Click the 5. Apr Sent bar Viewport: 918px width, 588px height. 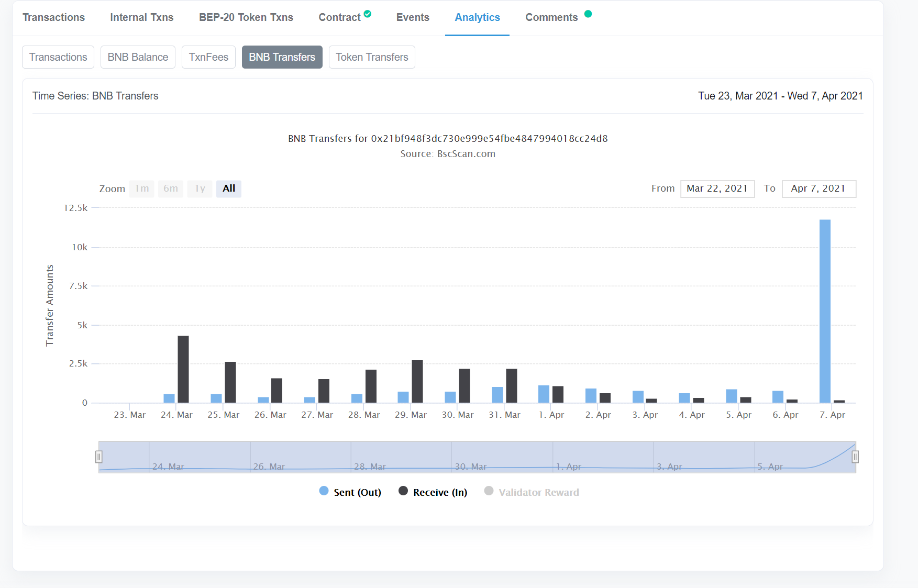pyautogui.click(x=732, y=396)
